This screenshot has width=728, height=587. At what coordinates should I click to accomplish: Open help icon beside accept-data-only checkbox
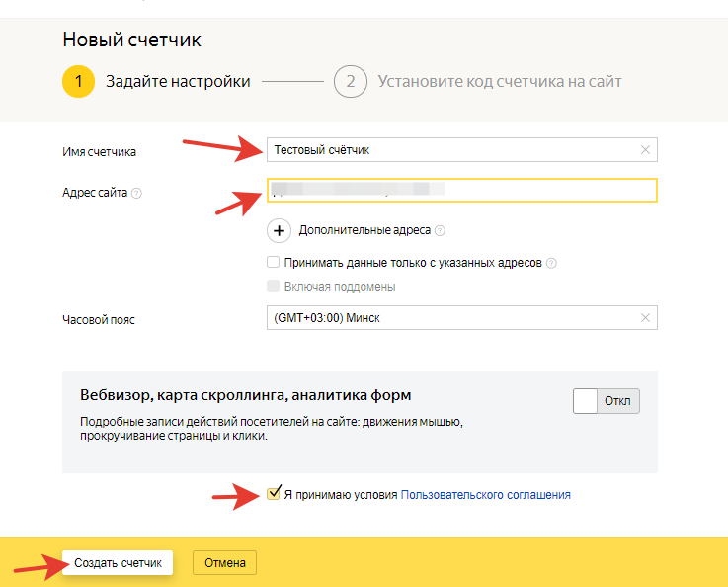(552, 264)
